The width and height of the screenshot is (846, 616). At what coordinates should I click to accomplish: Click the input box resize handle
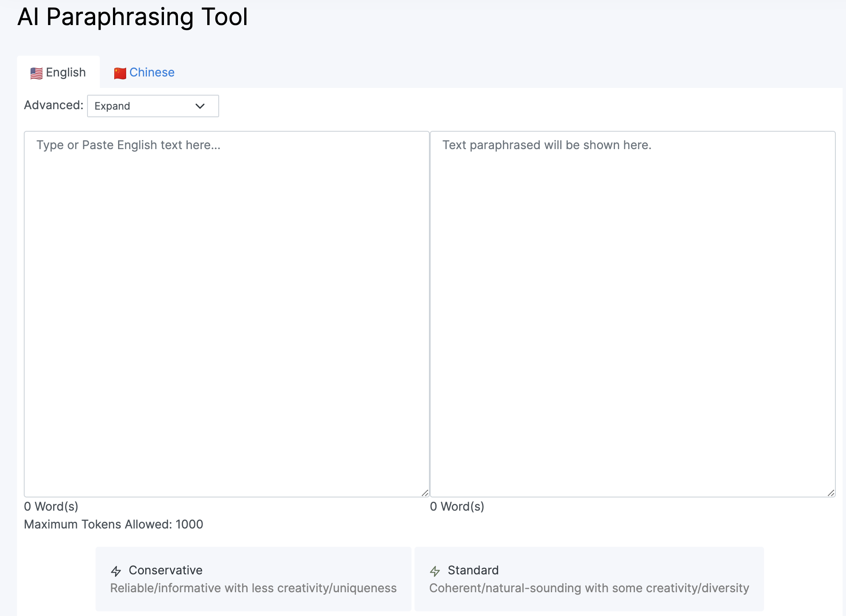[x=425, y=493]
